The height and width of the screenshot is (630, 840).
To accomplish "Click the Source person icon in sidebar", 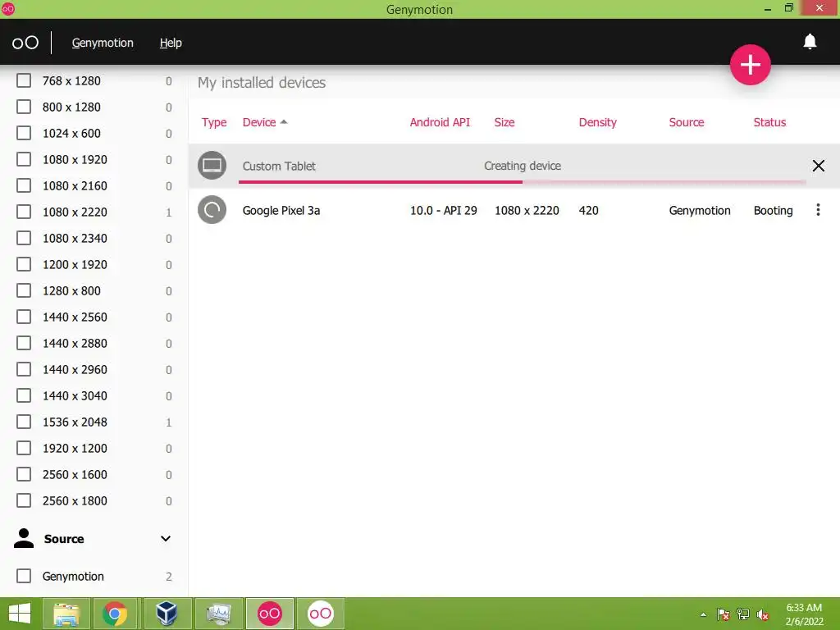I will (24, 538).
